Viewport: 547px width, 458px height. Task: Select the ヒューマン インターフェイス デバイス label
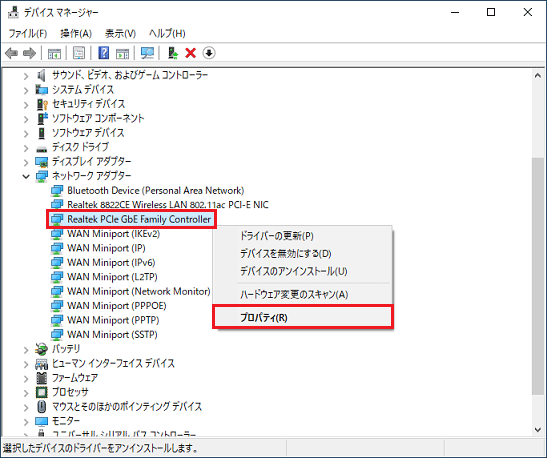pyautogui.click(x=113, y=363)
